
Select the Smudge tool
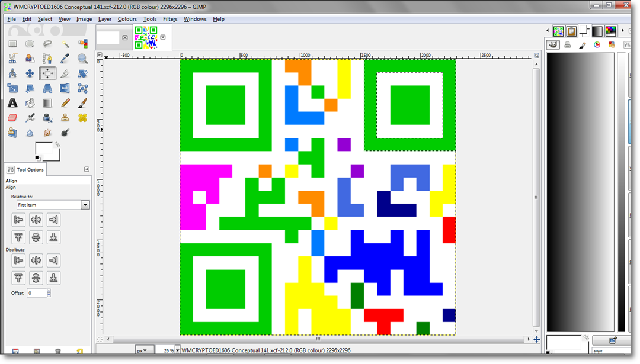47,133
